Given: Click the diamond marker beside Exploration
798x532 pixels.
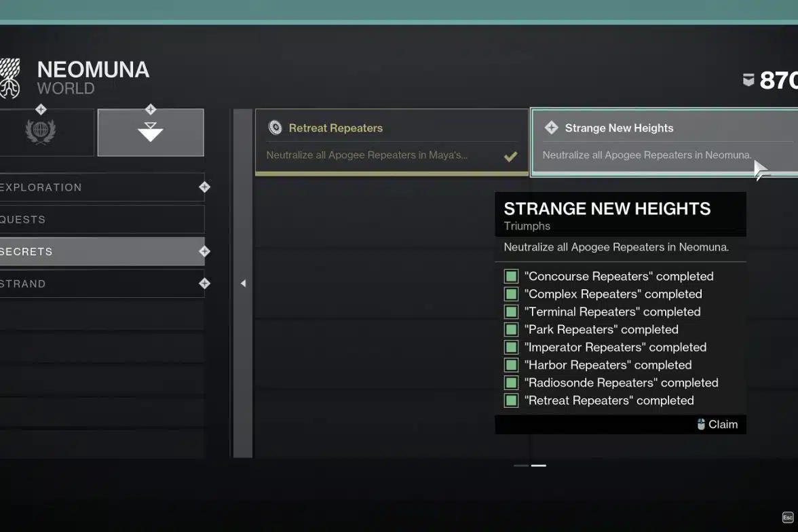Looking at the screenshot, I should click(x=205, y=187).
